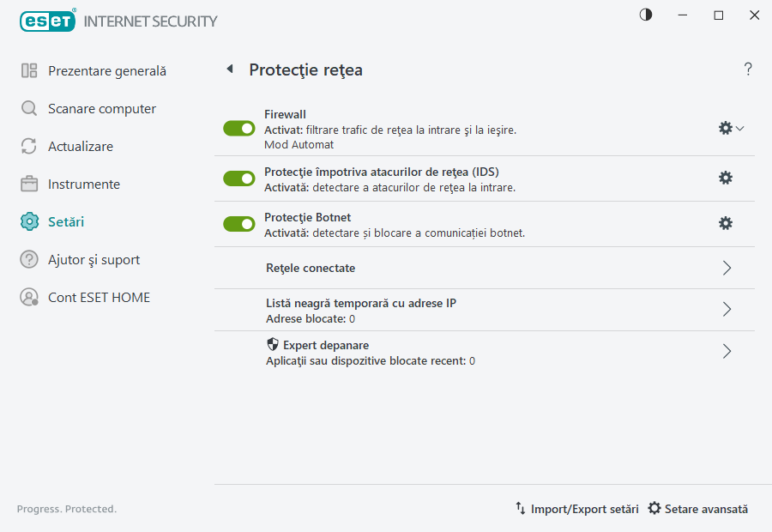Open Reţele conectate via its chevron

coord(727,268)
